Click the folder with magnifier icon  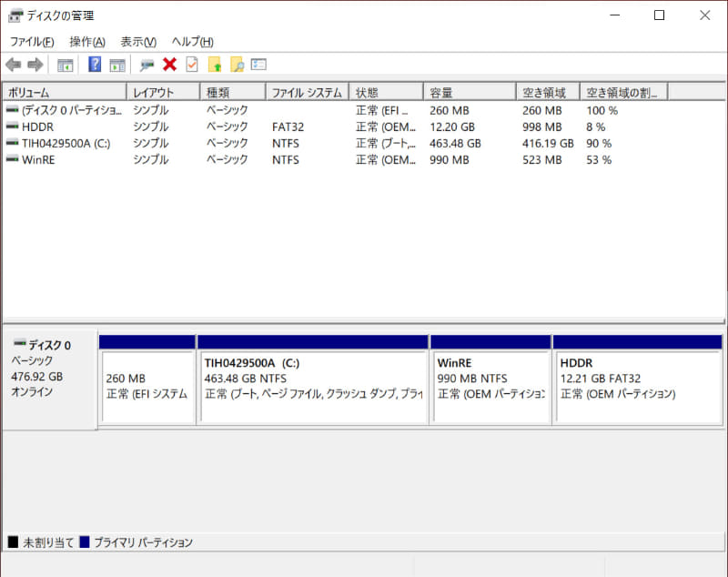(x=237, y=65)
